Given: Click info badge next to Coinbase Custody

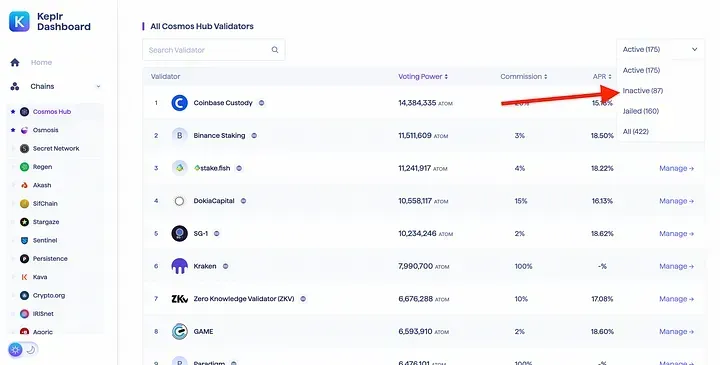Looking at the screenshot, I should tap(261, 103).
